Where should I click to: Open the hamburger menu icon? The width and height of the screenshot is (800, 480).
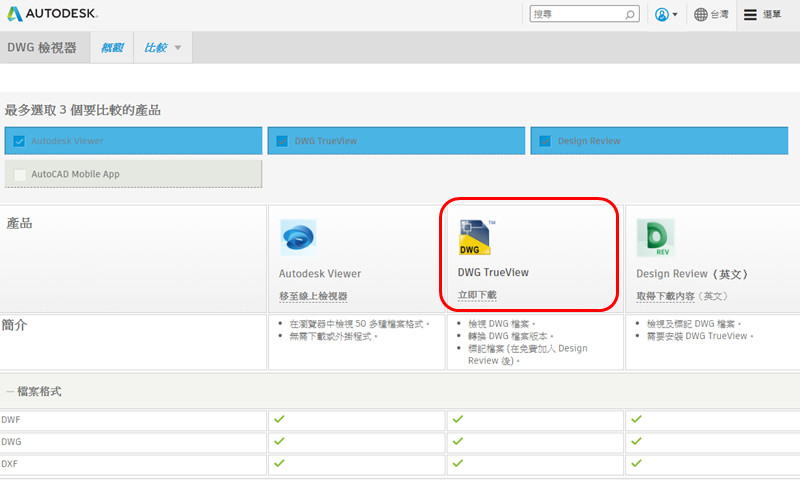point(750,15)
